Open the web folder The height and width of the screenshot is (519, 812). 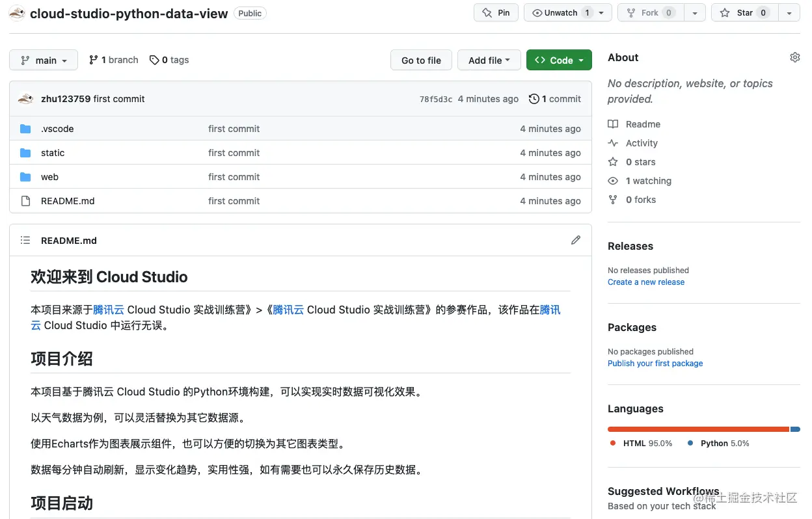(49, 177)
